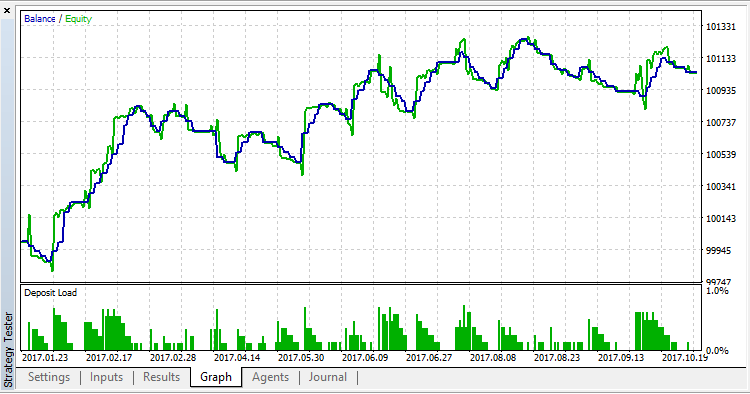Image resolution: width=750 pixels, height=394 pixels.
Task: Click the 100935 axis value
Action: coord(721,91)
